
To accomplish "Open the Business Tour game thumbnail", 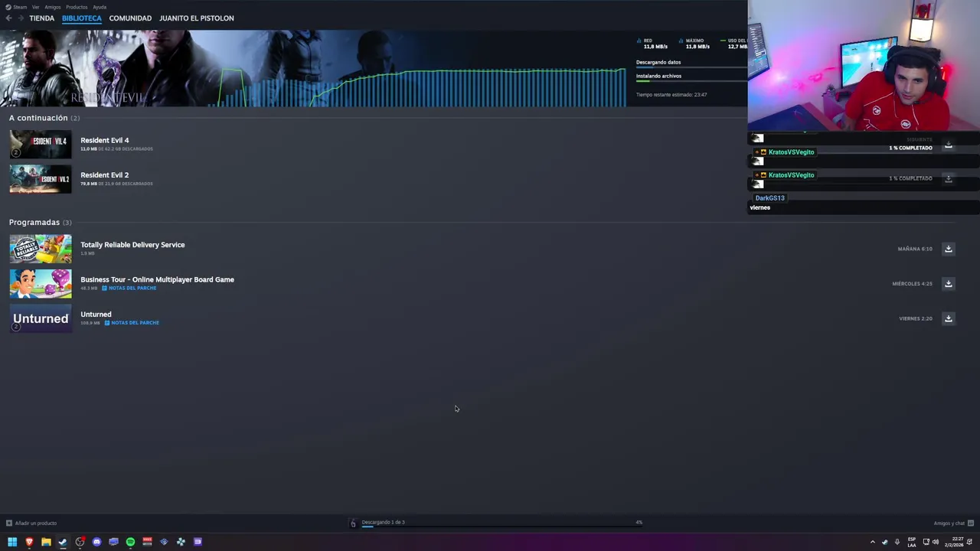I will pyautogui.click(x=41, y=283).
